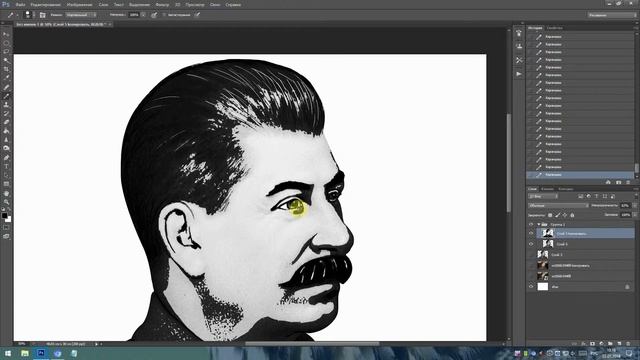The image size is (640, 360).
Task: Delete current history state
Action: point(628,182)
